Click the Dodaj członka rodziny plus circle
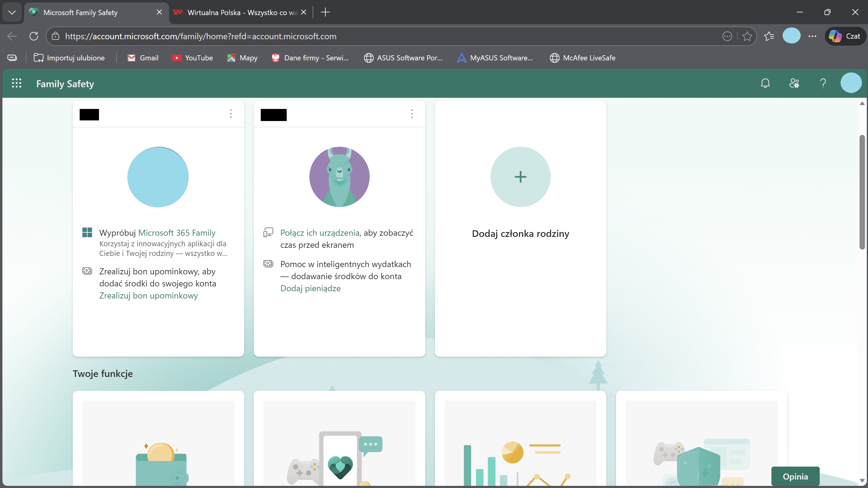868x488 pixels. [520, 177]
